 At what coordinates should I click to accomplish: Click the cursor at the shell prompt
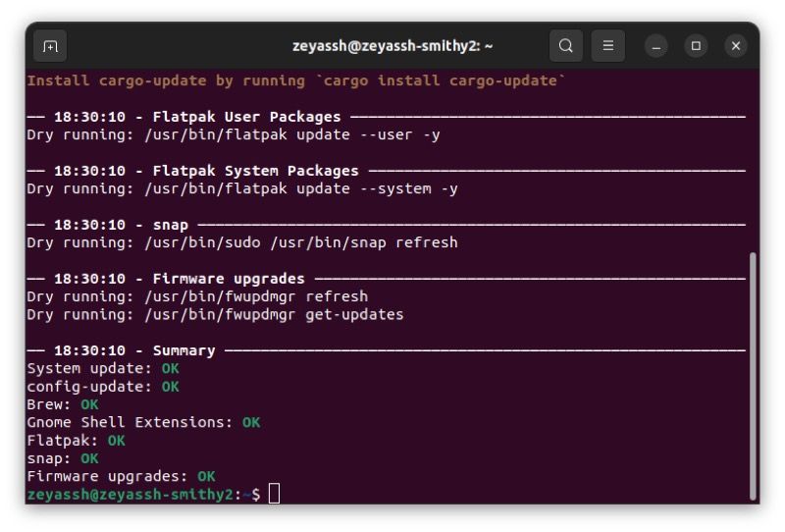click(275, 494)
